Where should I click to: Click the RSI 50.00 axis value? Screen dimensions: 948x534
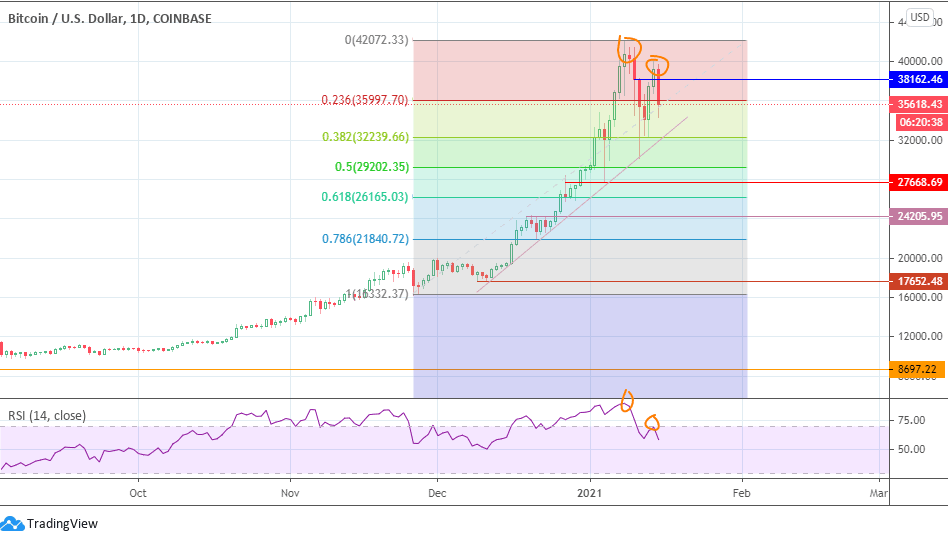point(912,449)
